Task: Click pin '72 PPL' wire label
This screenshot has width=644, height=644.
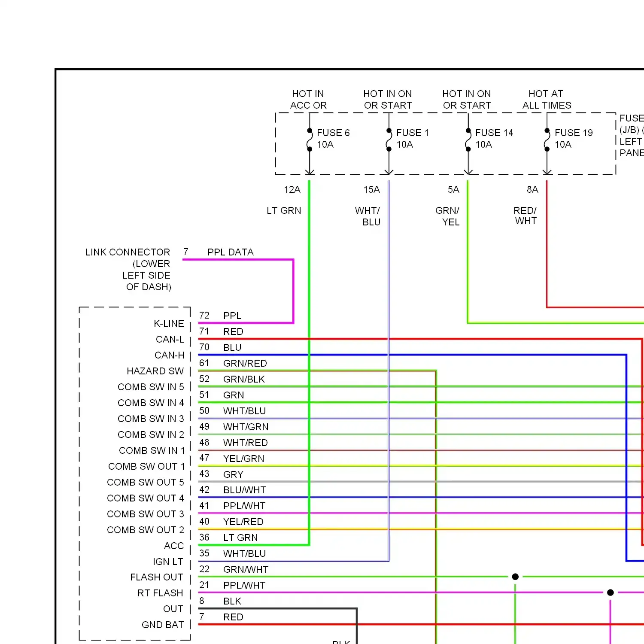Action: coord(220,316)
